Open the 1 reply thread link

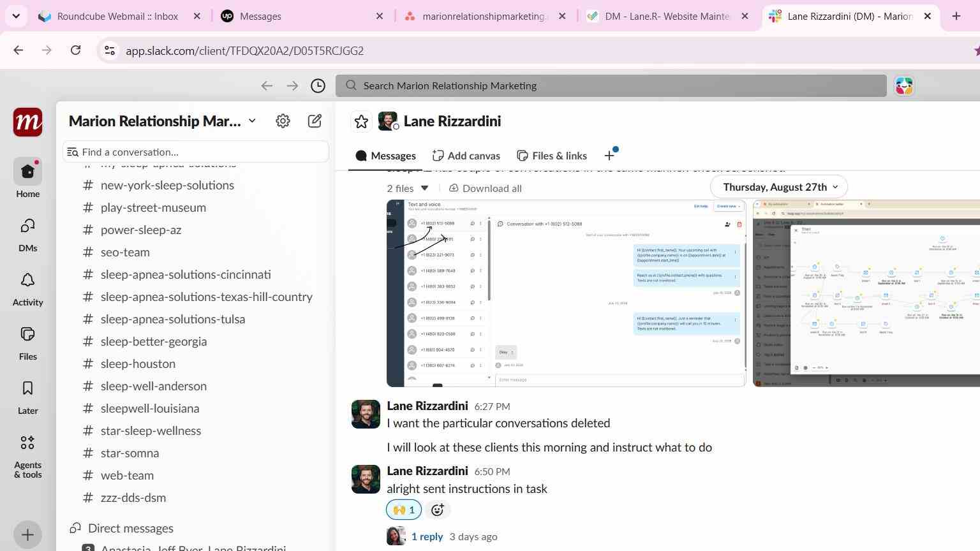[x=427, y=536]
